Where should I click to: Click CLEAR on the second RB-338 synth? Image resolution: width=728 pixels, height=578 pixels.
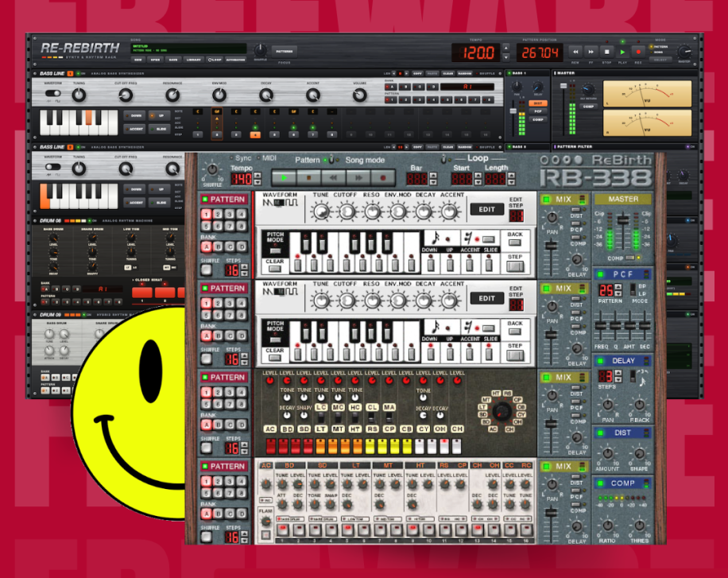[274, 358]
